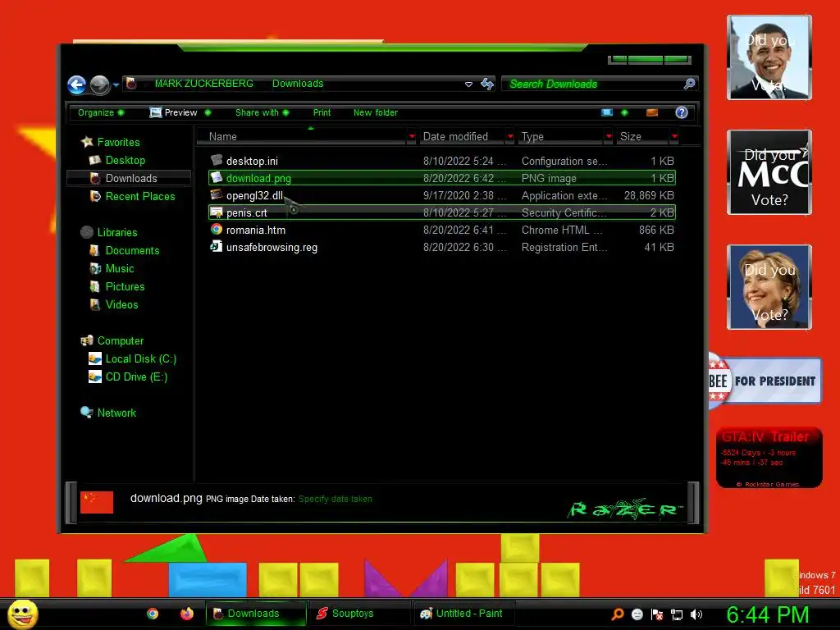Click the opengl32.dll file icon
The image size is (840, 630).
point(217,194)
